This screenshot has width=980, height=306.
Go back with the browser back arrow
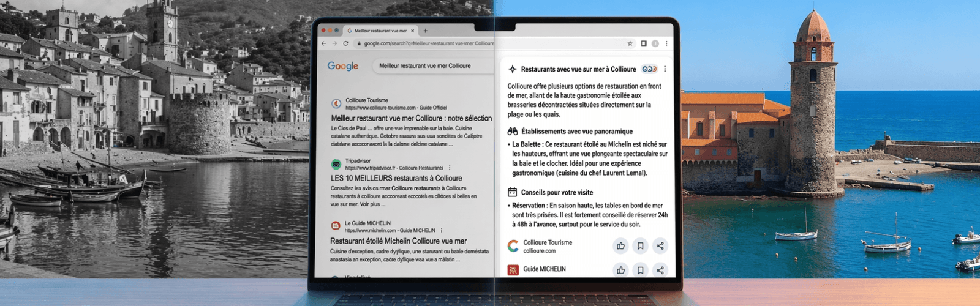pyautogui.click(x=323, y=43)
